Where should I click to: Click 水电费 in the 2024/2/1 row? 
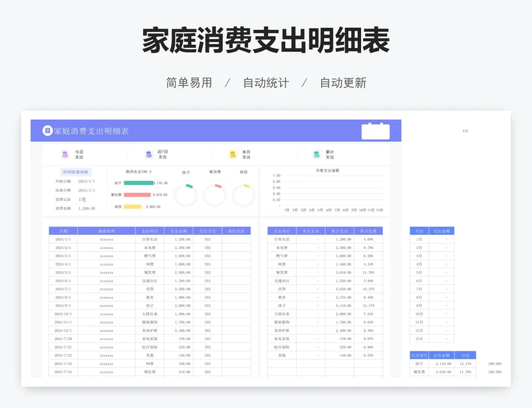(x=150, y=248)
